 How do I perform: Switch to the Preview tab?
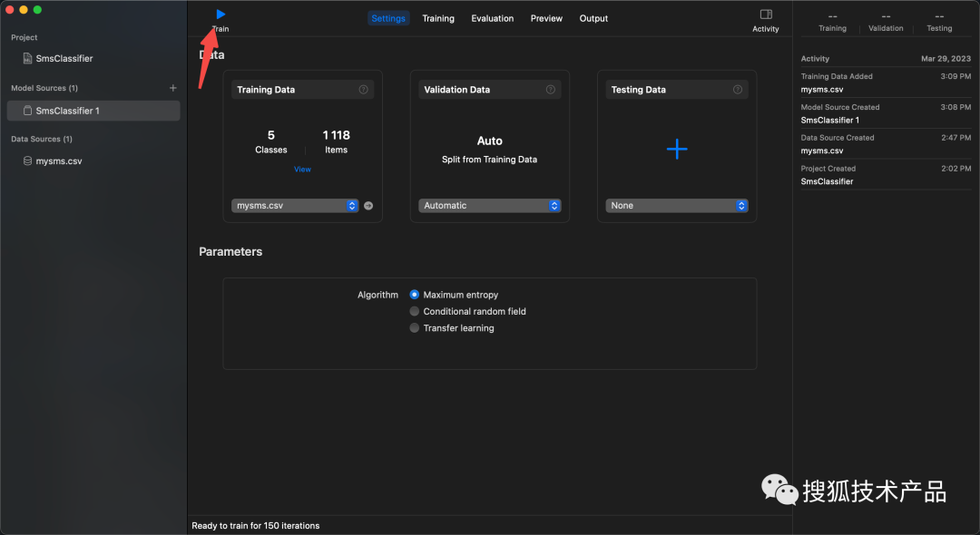546,18
